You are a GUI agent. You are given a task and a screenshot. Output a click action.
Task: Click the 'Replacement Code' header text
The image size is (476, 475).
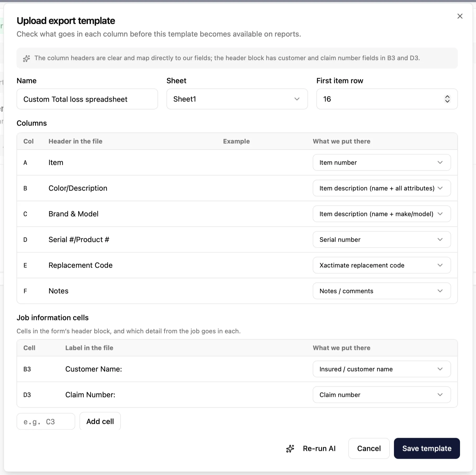(80, 265)
